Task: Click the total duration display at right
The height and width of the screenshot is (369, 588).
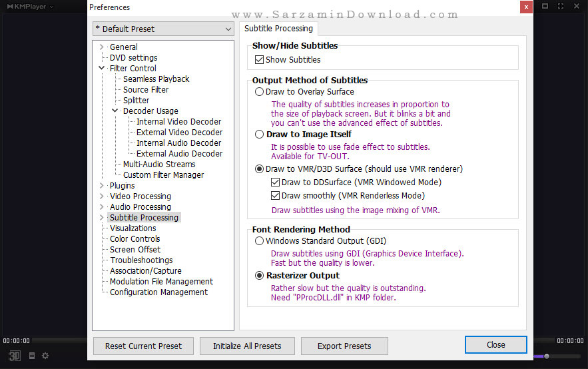Action: point(570,341)
